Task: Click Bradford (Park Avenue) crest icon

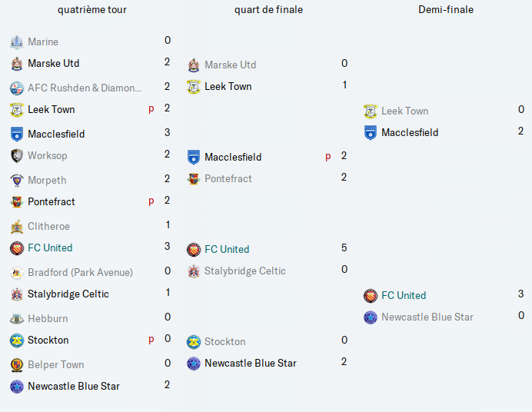Action: tap(17, 273)
